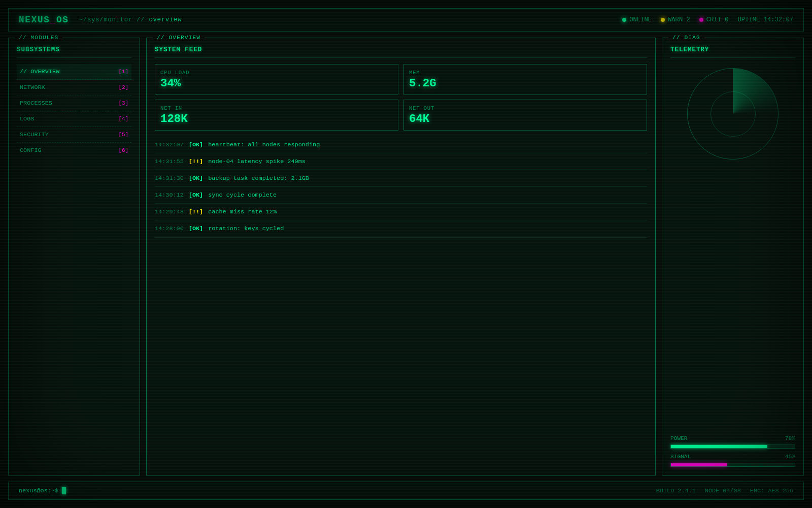Click the [!!] tag at 14:31:55
Image resolution: width=812 pixels, height=508 pixels.
tap(196, 162)
